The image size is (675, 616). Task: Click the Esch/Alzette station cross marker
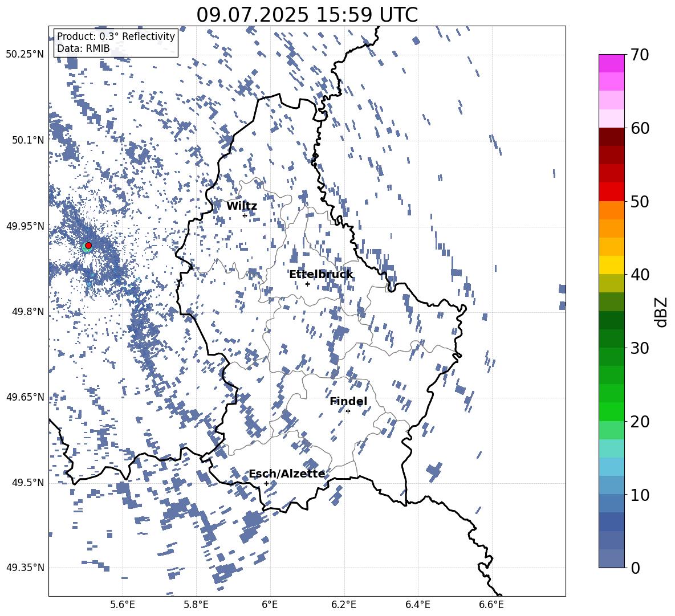[266, 483]
